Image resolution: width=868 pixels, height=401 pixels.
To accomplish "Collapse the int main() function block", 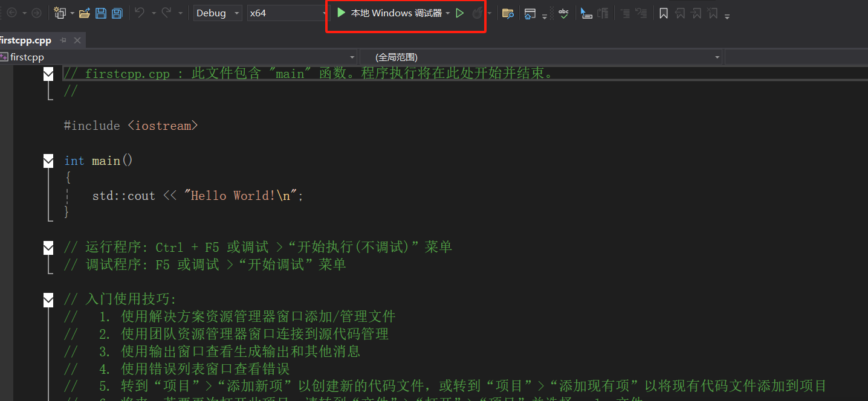I will pos(48,161).
